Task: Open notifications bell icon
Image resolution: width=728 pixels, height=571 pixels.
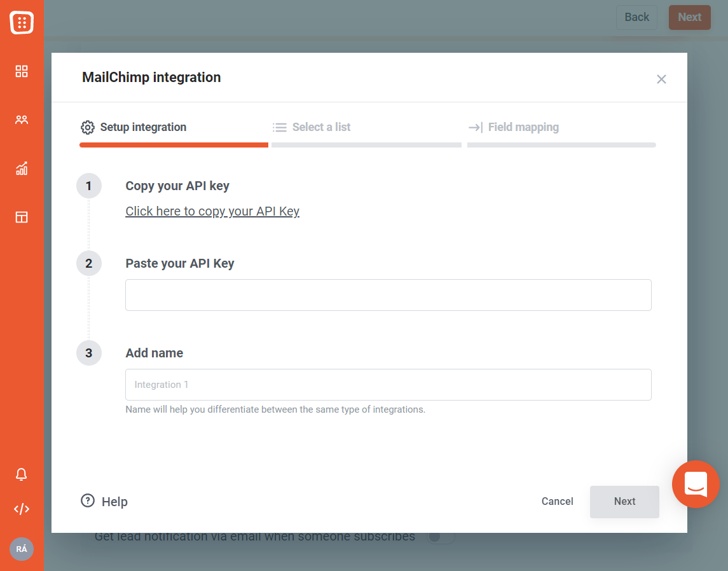Action: [22, 474]
